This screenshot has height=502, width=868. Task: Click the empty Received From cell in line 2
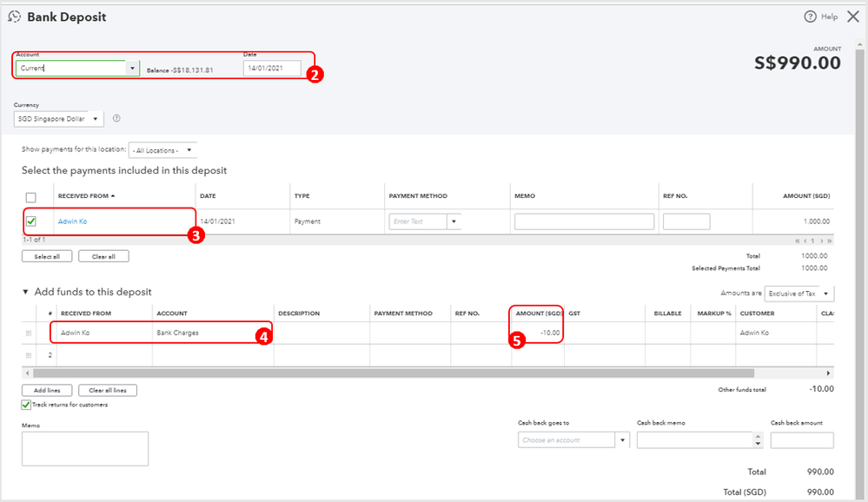pos(104,355)
